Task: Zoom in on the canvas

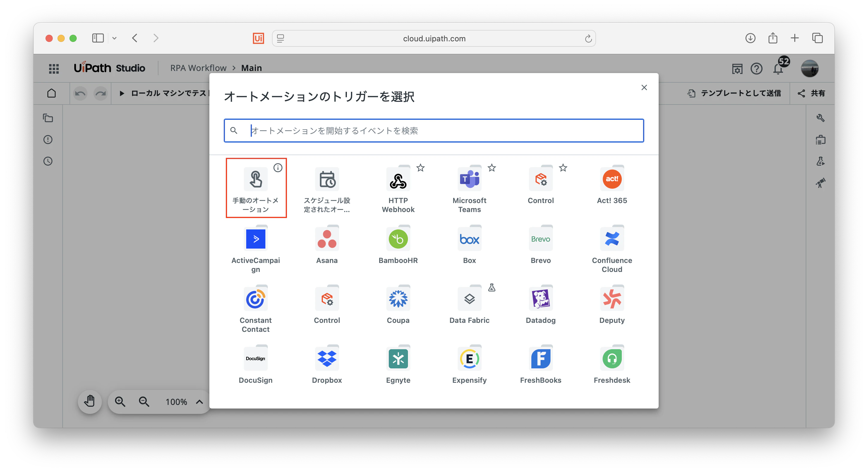Action: pos(120,401)
